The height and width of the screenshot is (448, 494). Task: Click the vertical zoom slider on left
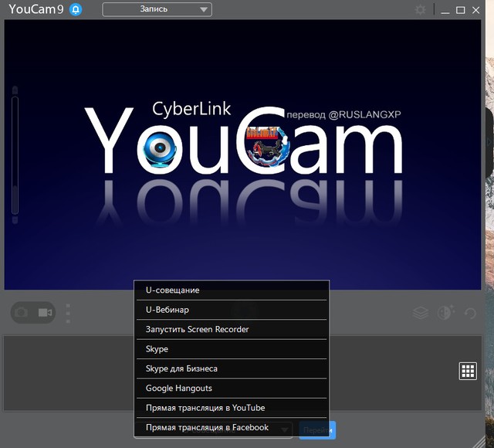(x=15, y=154)
